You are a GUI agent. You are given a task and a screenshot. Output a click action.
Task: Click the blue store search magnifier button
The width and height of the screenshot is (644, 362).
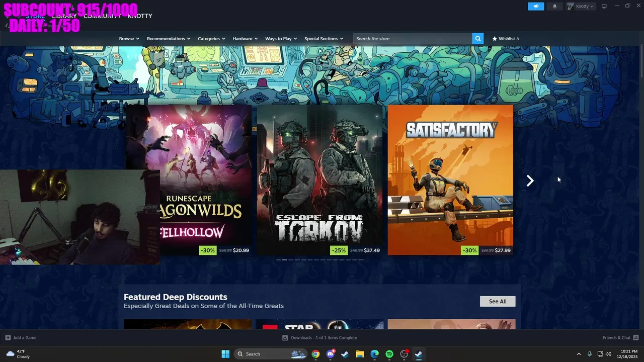click(477, 38)
